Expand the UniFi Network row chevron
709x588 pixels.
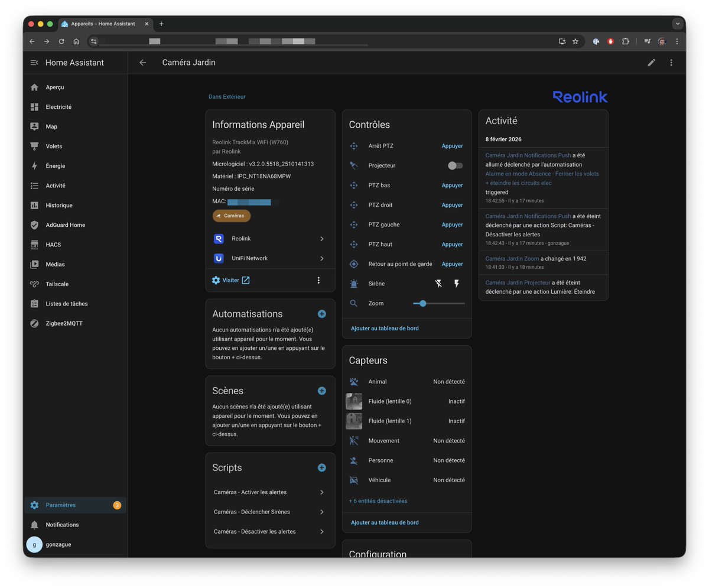pos(322,258)
